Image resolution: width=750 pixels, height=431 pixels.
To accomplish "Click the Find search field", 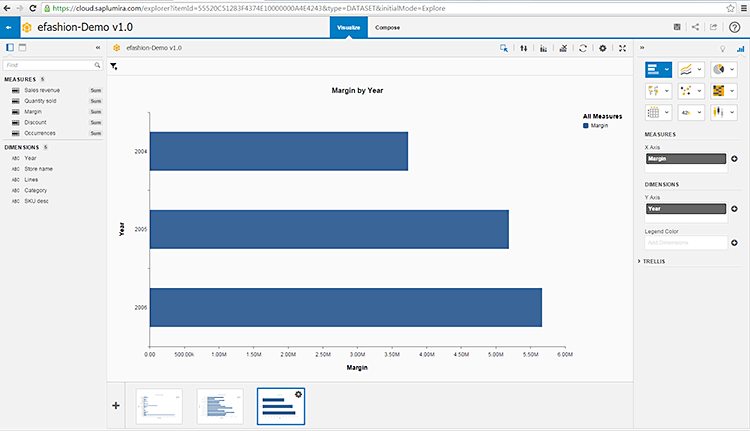I will pyautogui.click(x=50, y=65).
